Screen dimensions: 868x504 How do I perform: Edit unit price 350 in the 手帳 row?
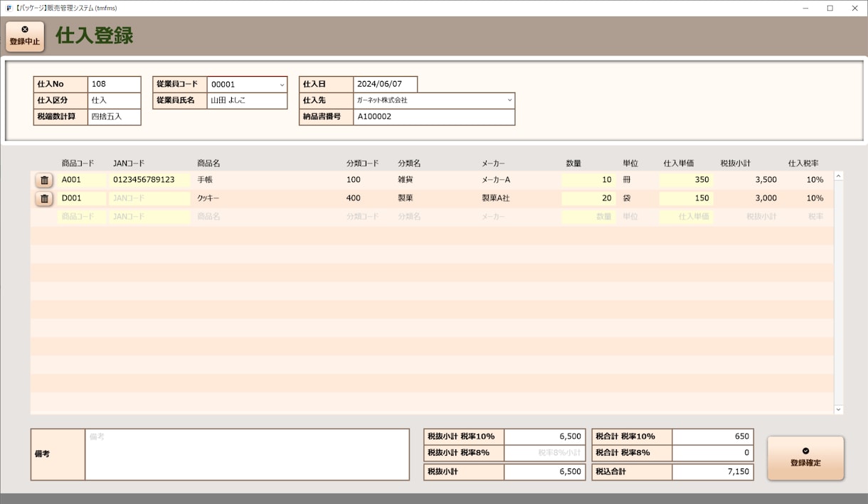point(686,180)
